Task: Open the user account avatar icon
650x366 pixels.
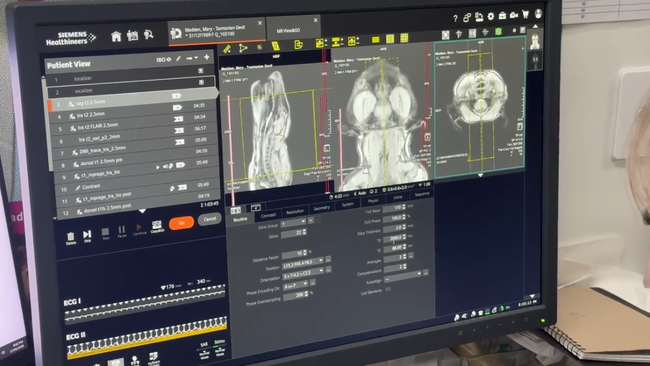Action: (x=538, y=14)
